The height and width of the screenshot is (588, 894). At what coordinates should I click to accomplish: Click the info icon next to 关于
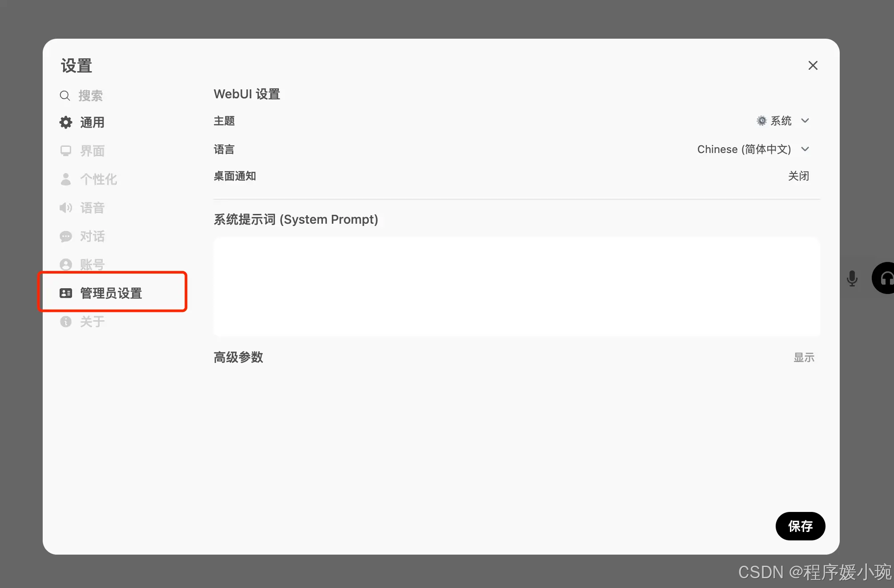tap(66, 322)
